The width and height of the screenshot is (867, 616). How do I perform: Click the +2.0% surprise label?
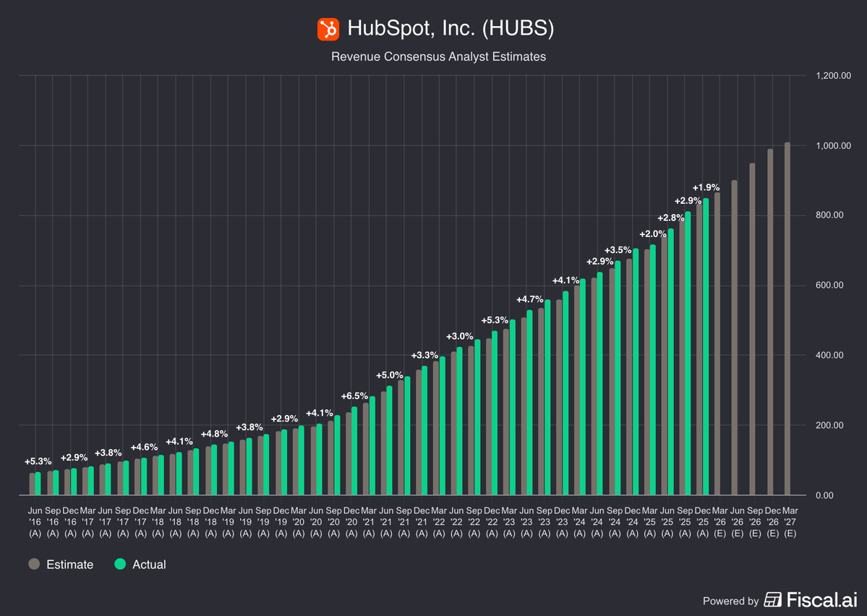[x=653, y=234]
